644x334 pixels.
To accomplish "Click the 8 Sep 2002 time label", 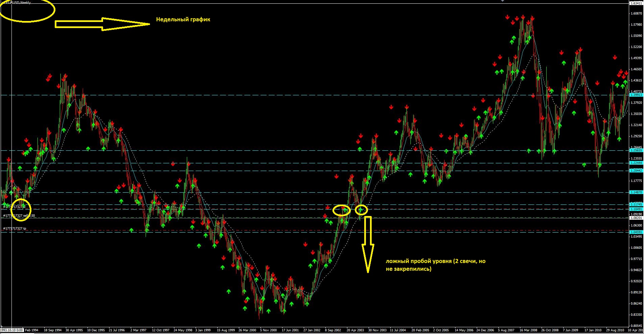I will click(333, 330).
